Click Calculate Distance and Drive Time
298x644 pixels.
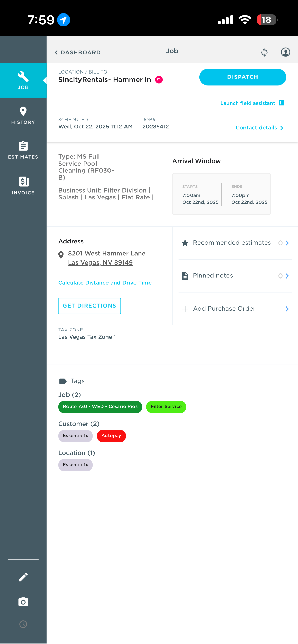click(x=105, y=283)
